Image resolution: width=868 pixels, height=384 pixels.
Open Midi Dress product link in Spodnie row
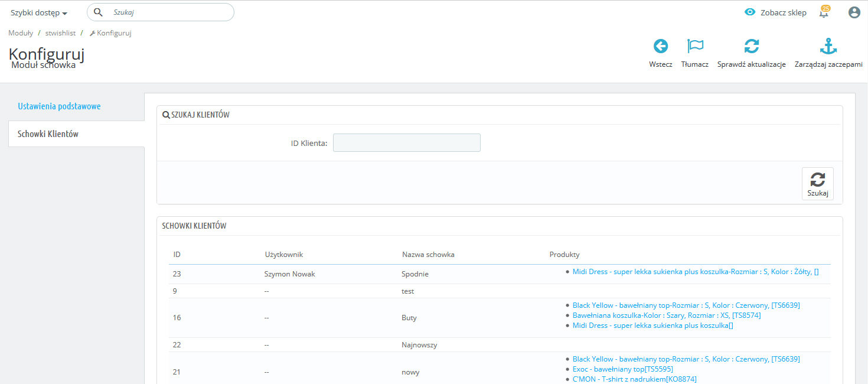coord(695,272)
